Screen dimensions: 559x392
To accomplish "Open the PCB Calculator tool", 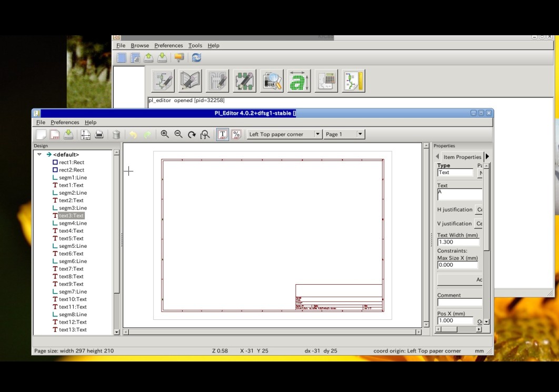I will click(x=326, y=80).
